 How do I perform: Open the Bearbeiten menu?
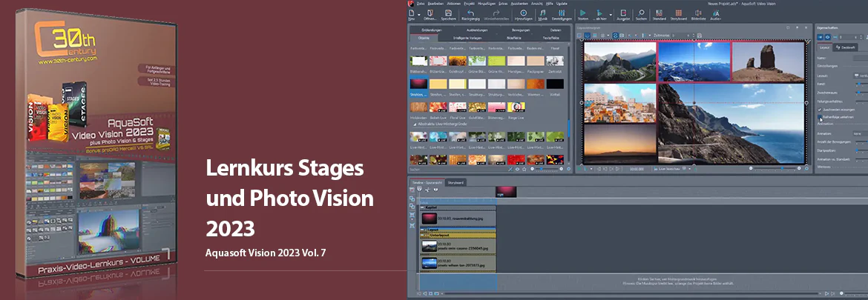click(x=435, y=3)
